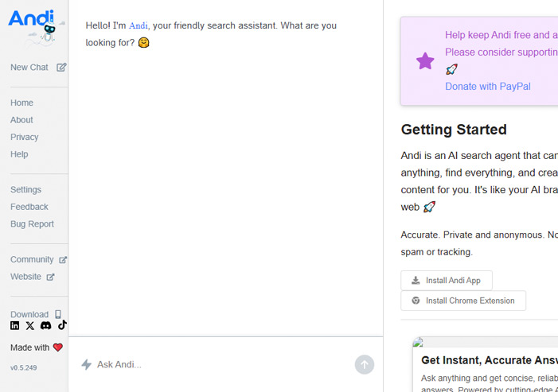This screenshot has height=392, width=558.
Task: Click the Andi logo in the sidebar
Action: (35, 28)
